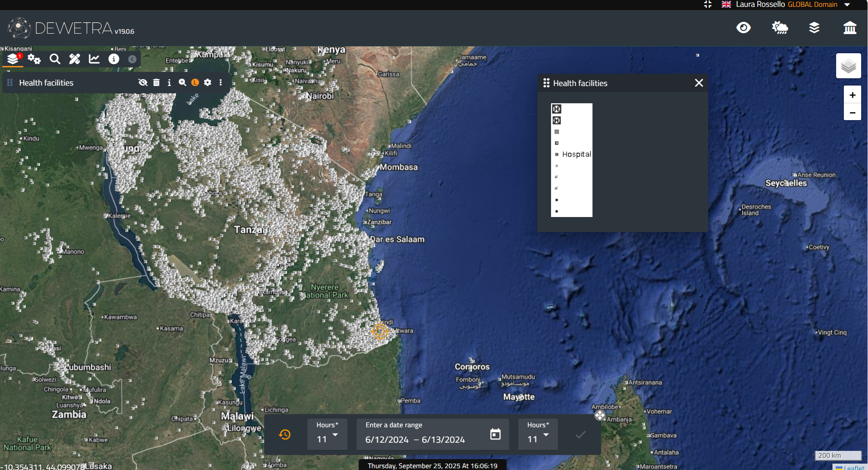Delete the Health facilities layer (trash icon)
Screen dimensions: 868x470
[156, 82]
